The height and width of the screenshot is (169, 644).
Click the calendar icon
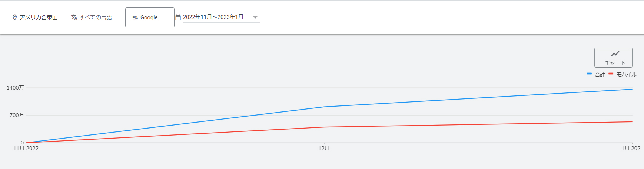coord(178,17)
